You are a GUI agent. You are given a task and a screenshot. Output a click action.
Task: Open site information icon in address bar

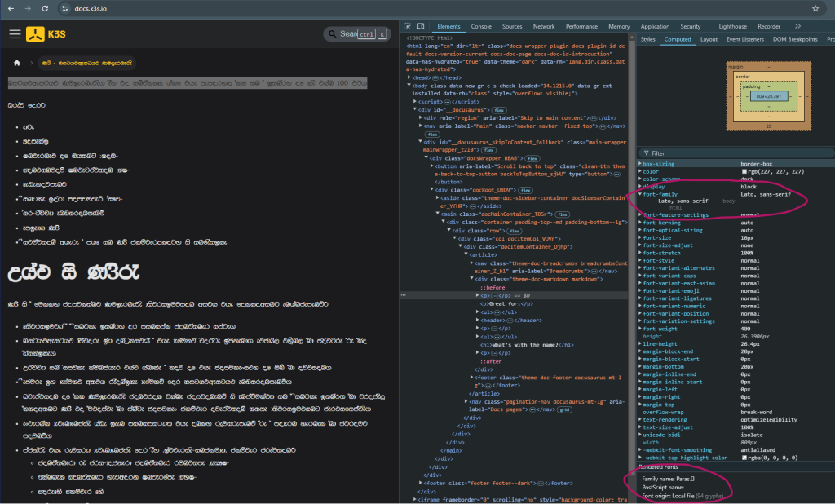pos(65,8)
